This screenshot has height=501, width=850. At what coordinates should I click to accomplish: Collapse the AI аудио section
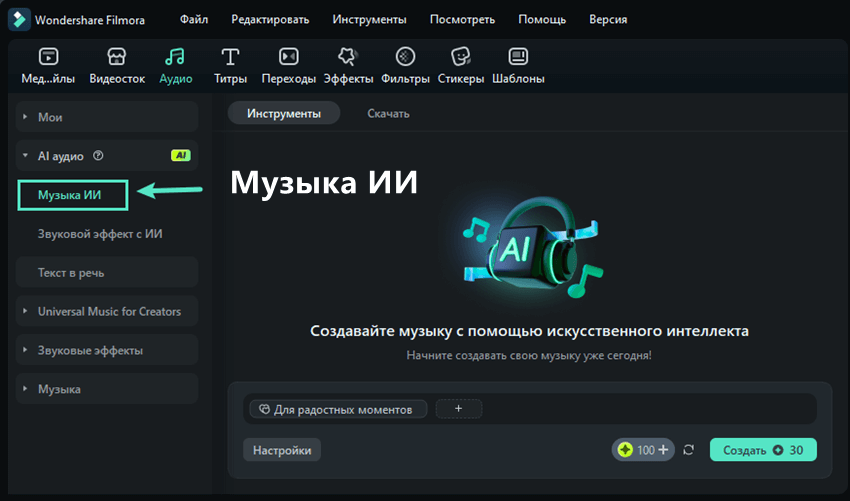click(107, 156)
